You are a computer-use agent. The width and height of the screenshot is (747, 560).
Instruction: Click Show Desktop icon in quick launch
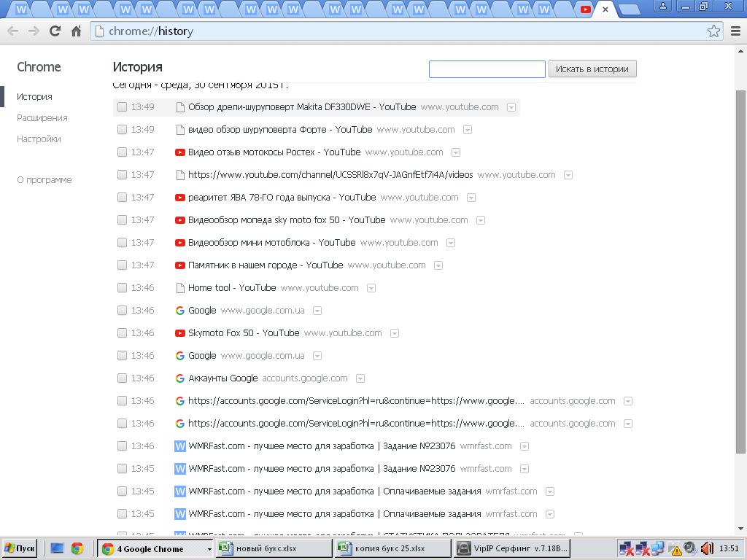point(57,548)
